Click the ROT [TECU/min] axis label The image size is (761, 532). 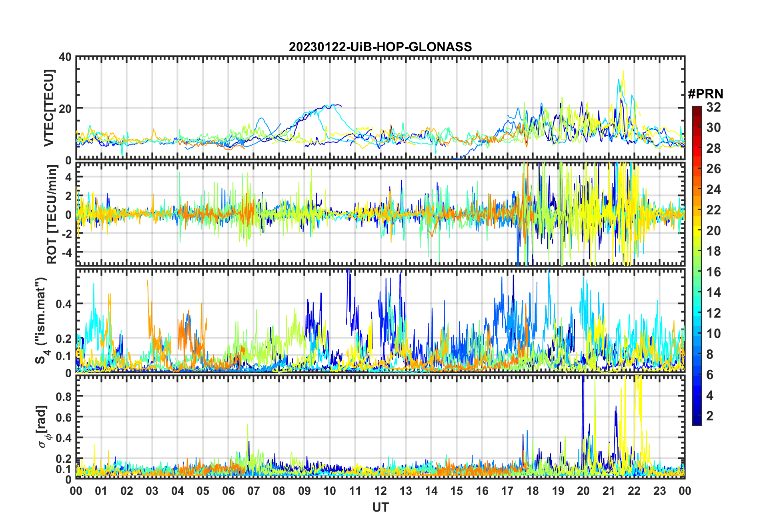pyautogui.click(x=52, y=214)
